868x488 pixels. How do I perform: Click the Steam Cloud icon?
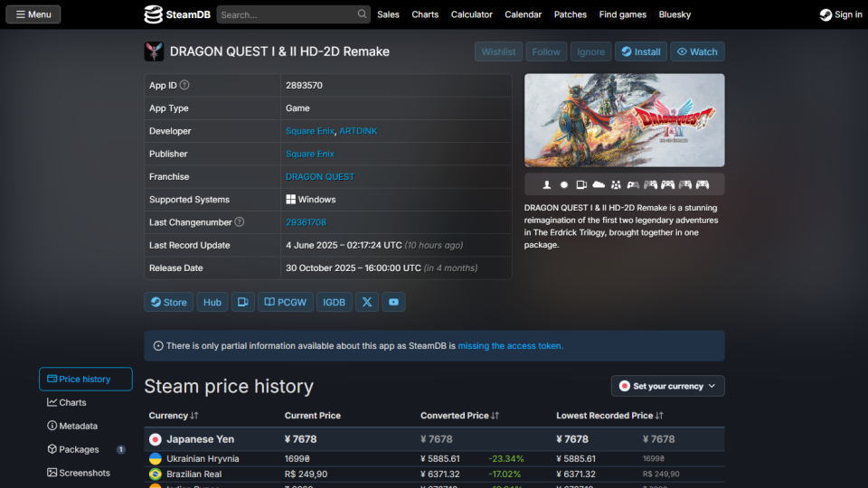tap(599, 184)
